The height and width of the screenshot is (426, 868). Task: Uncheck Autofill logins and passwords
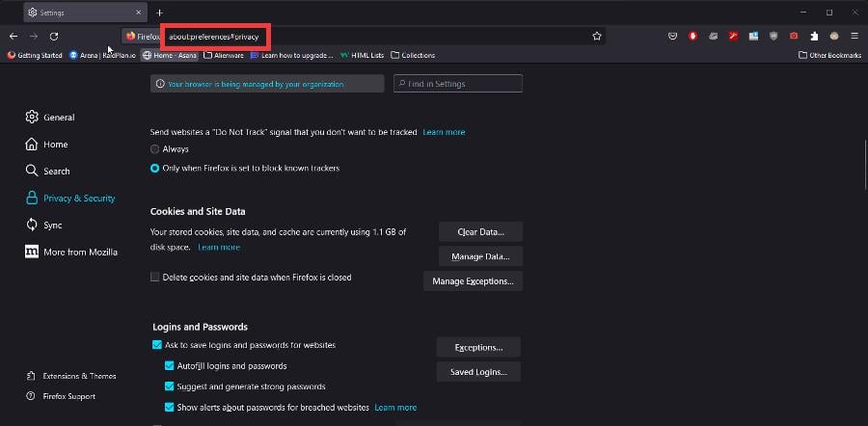tap(170, 365)
